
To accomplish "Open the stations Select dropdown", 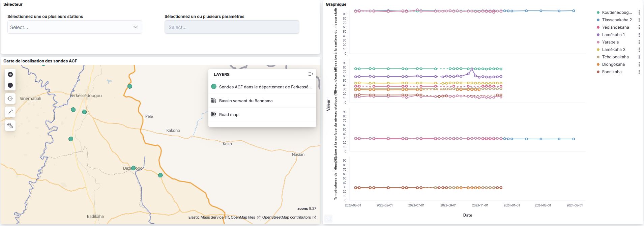I will (75, 27).
